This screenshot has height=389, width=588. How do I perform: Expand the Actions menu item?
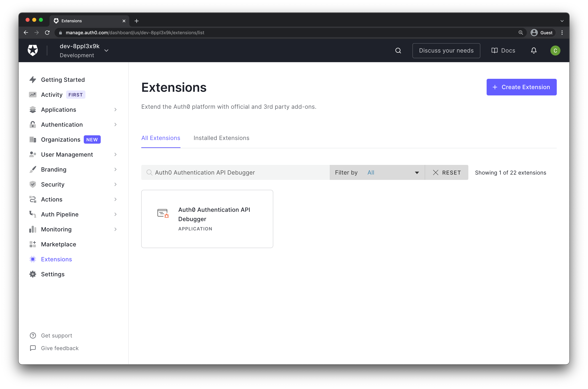pyautogui.click(x=115, y=199)
